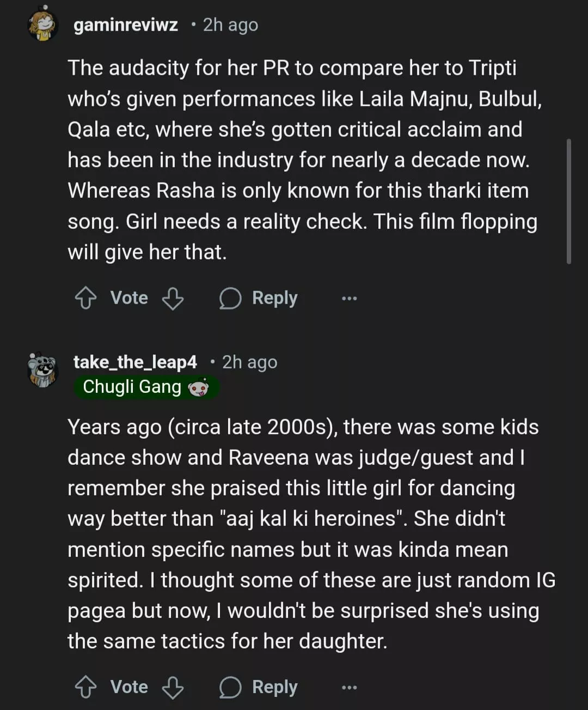Visit the take_the_leap4 username link

click(135, 362)
